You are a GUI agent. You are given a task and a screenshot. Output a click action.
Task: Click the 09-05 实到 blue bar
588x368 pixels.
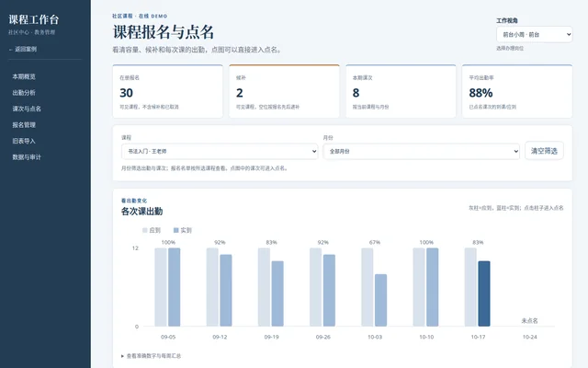point(174,287)
